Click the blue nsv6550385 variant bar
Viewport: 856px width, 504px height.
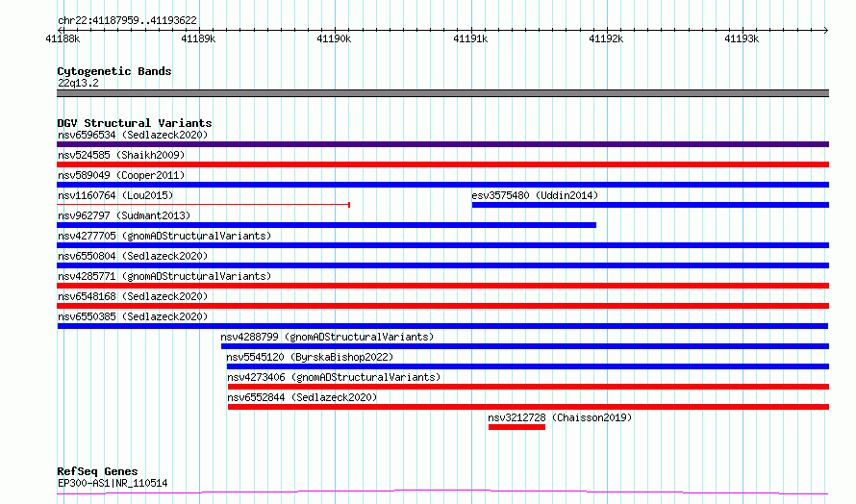(x=442, y=326)
